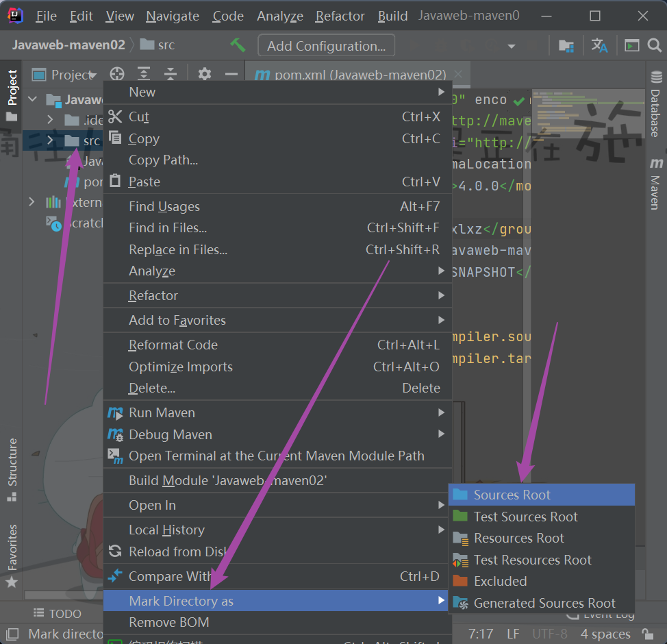Click the Project tool window side tab

pos(12,95)
